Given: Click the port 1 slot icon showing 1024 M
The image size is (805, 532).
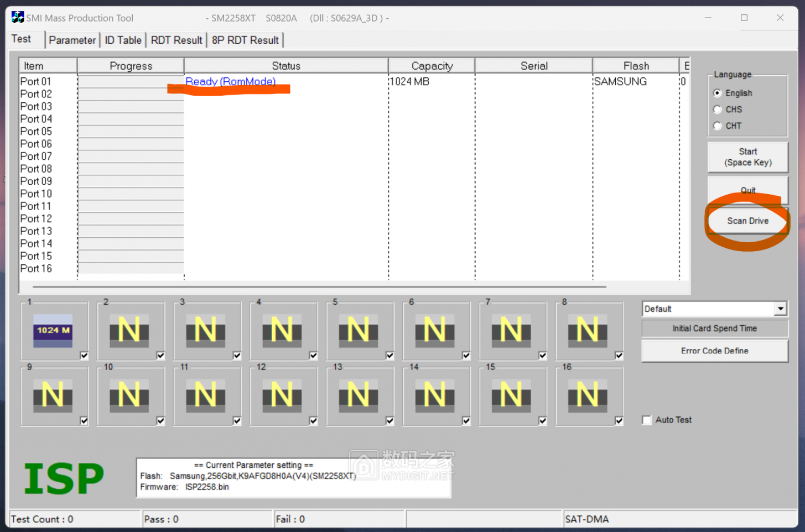Looking at the screenshot, I should (x=53, y=331).
